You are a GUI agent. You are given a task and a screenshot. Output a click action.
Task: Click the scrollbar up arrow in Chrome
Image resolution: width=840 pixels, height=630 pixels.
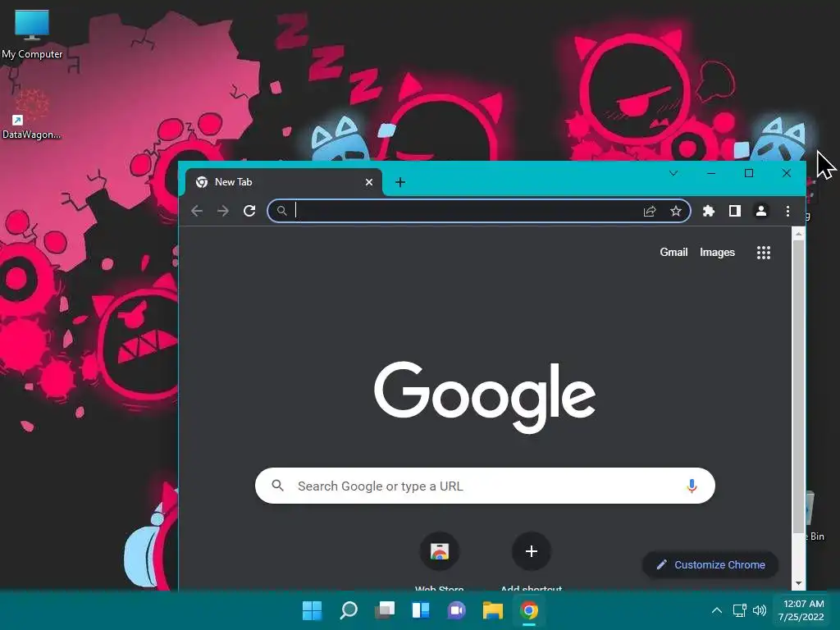point(798,234)
